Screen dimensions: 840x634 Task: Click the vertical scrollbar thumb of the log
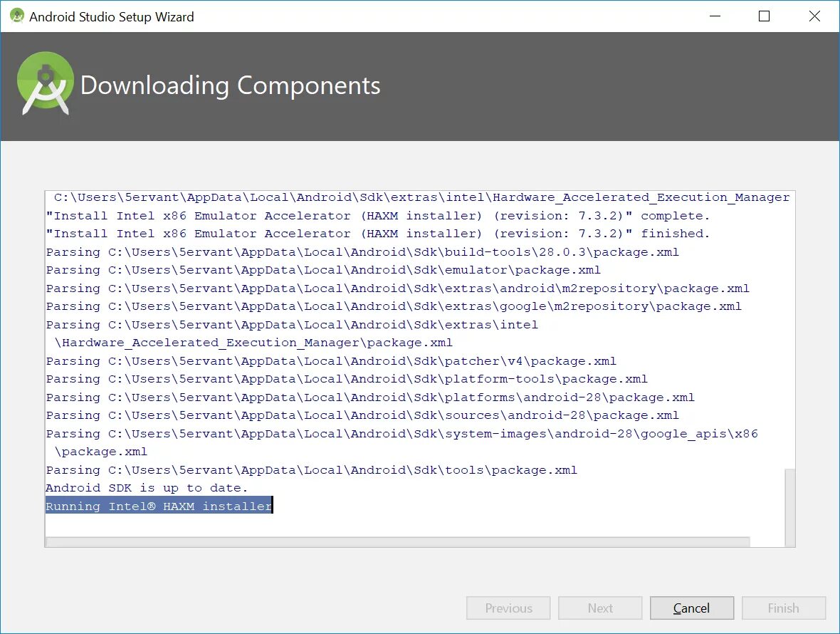[x=789, y=507]
